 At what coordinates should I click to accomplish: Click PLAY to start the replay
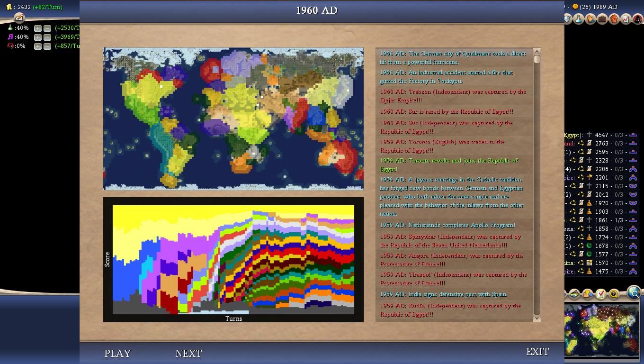(117, 354)
